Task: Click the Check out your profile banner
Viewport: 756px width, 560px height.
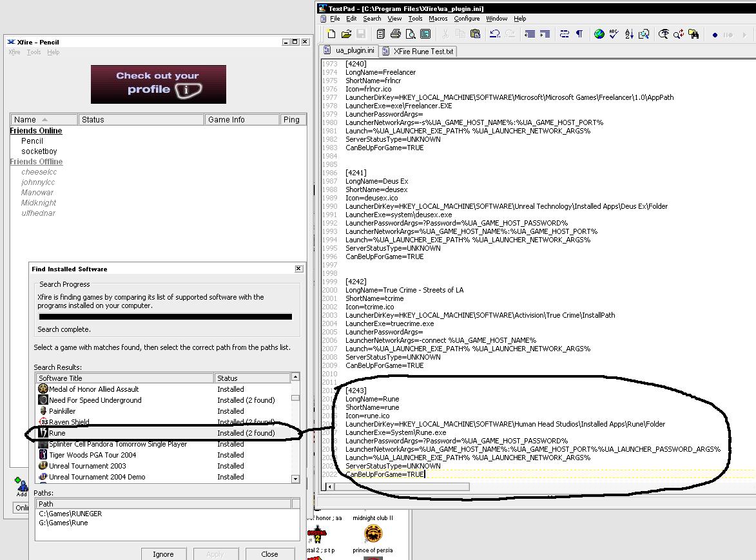Action: 158,84
